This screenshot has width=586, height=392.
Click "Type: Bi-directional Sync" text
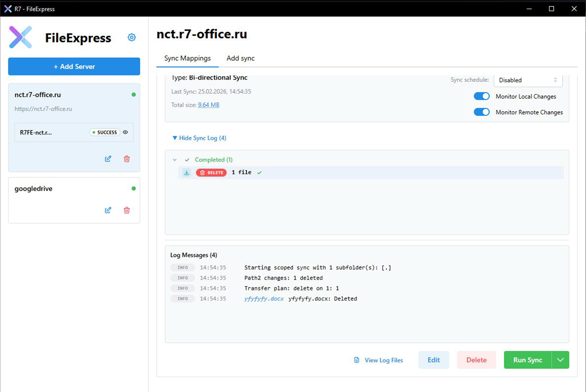(x=210, y=78)
